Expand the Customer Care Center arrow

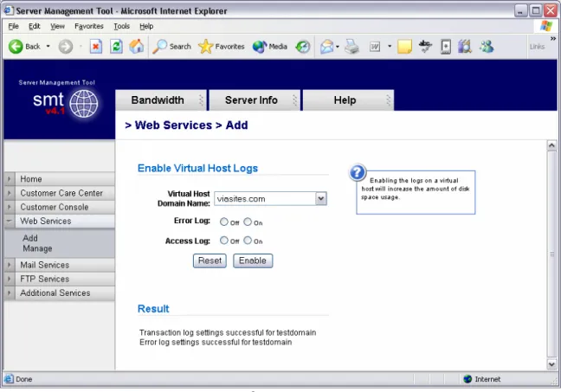click(10, 193)
